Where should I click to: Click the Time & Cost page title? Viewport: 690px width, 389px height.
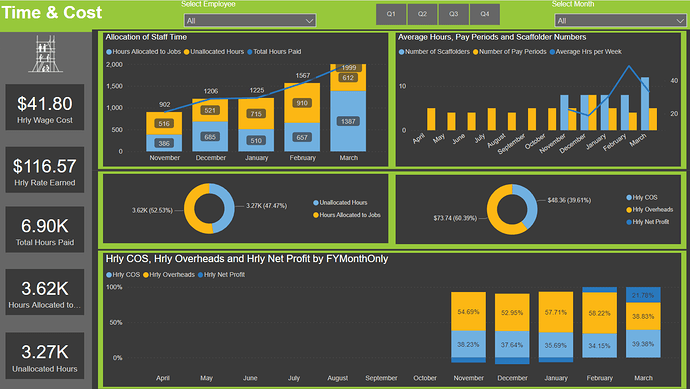(52, 12)
